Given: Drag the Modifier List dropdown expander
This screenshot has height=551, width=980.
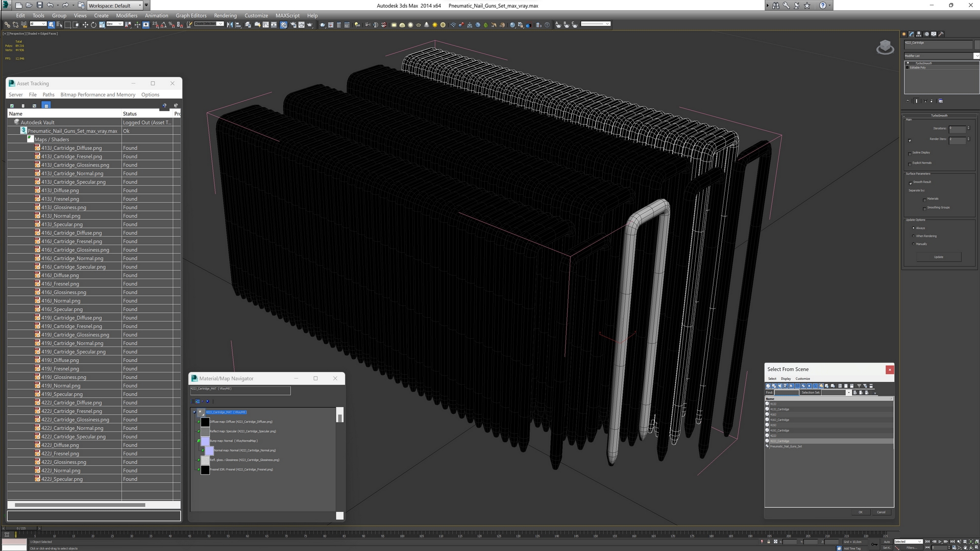Looking at the screenshot, I should tap(976, 56).
